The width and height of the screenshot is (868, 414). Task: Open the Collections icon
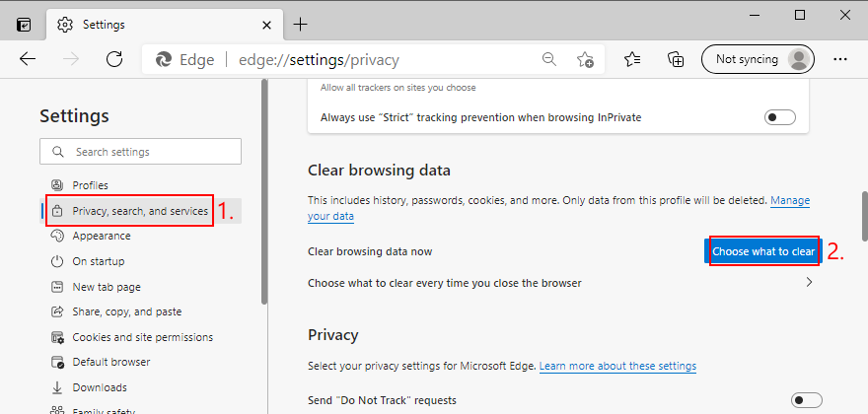[x=677, y=59]
